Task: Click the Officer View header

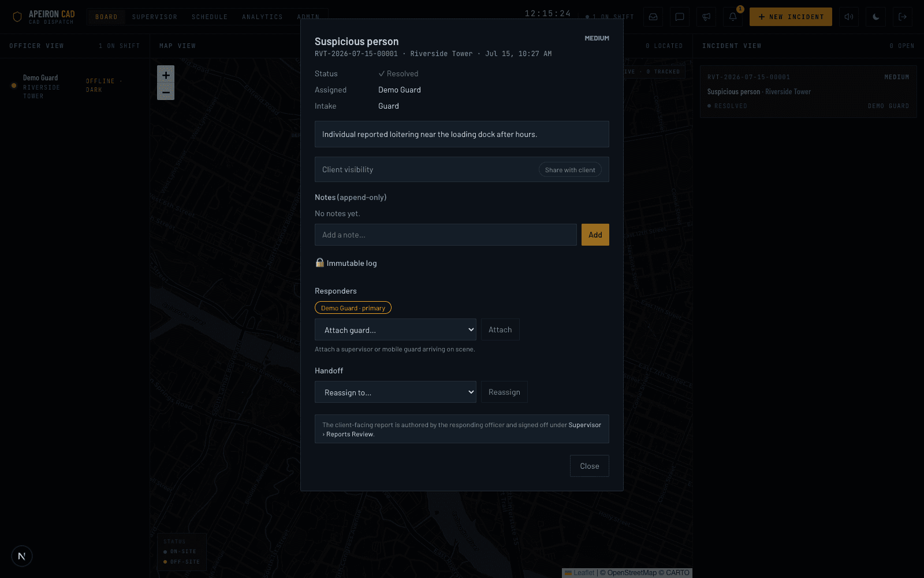Action: tap(36, 46)
